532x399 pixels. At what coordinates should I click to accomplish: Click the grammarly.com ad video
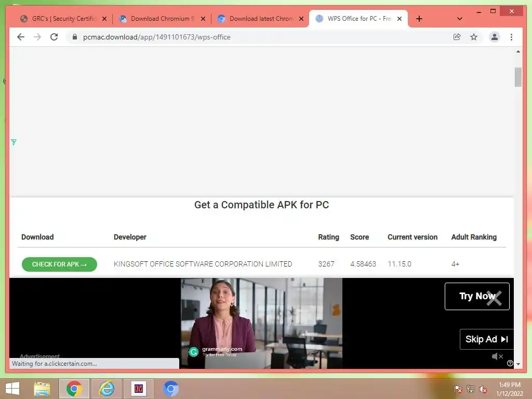click(x=261, y=323)
